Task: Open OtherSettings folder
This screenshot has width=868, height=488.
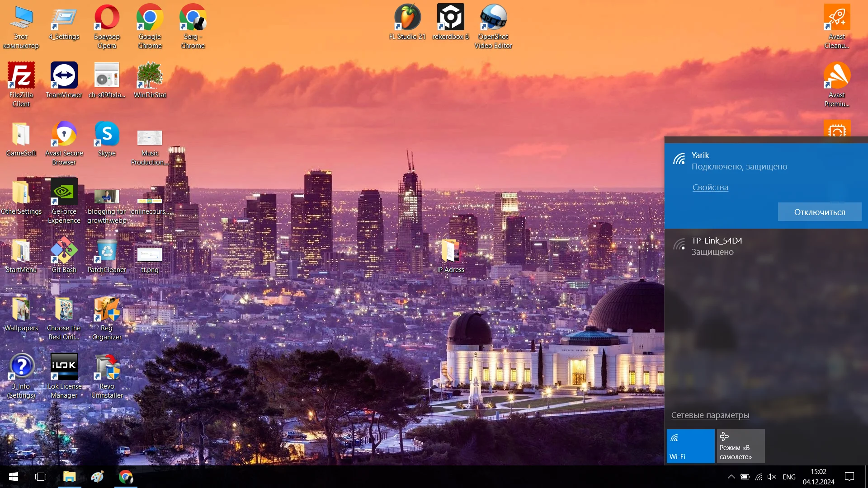Action: [20, 194]
